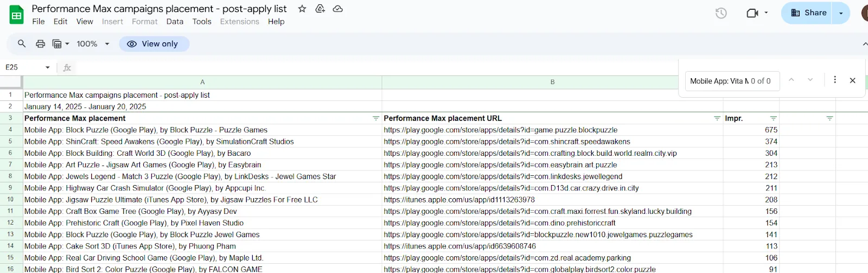This screenshot has width=868, height=273.
Task: Open the Help menu
Action: click(x=276, y=22)
